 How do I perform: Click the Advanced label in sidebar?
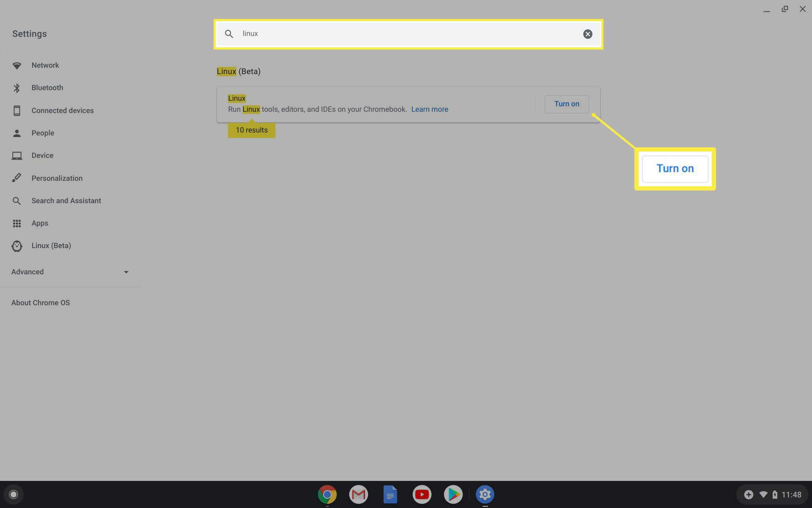pyautogui.click(x=27, y=272)
